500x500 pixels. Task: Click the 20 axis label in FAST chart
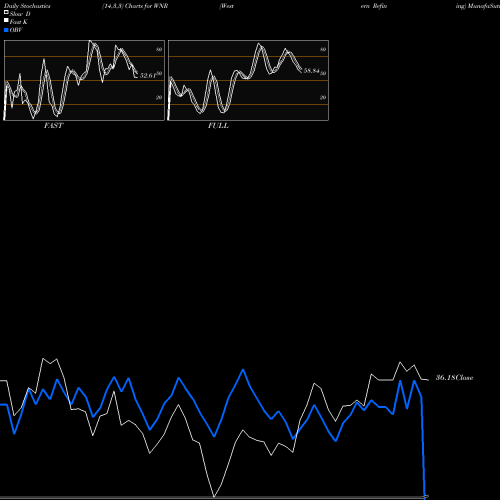coord(159,97)
